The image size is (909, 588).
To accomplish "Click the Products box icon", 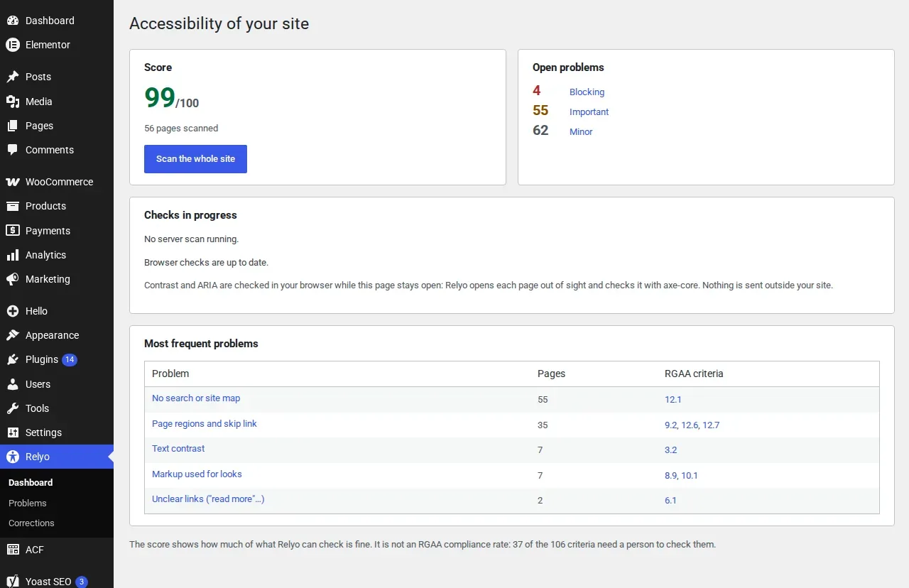I will pyautogui.click(x=13, y=206).
